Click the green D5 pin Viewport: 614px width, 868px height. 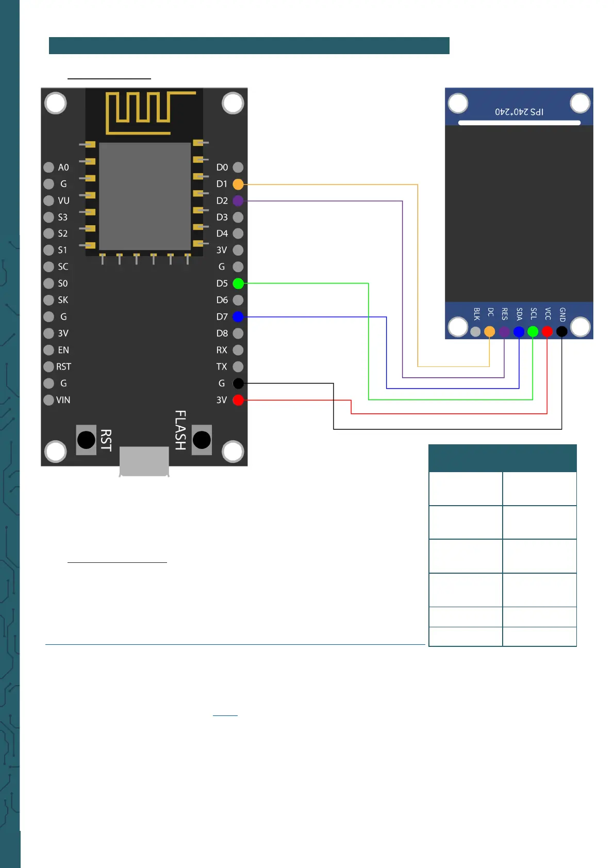click(x=238, y=283)
